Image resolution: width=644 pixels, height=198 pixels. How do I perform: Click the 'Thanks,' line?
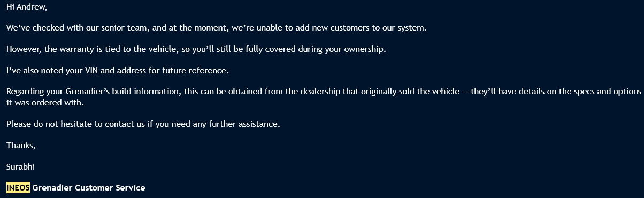tap(21, 145)
